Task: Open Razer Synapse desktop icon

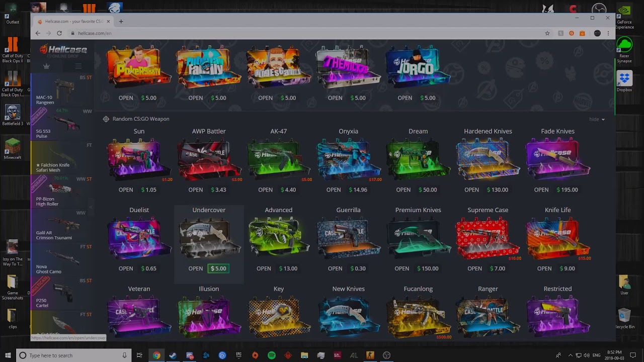Action: (624, 50)
